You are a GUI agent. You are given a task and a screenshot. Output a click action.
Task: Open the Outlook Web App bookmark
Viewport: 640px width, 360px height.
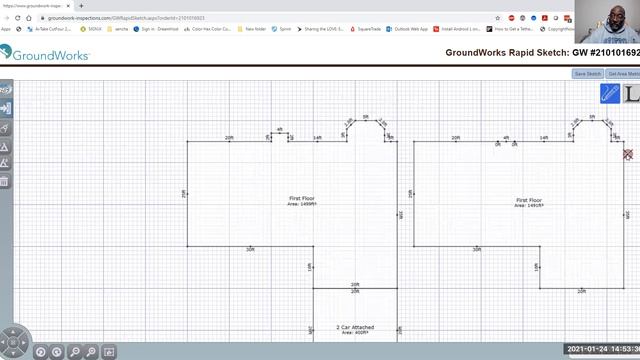(x=407, y=29)
